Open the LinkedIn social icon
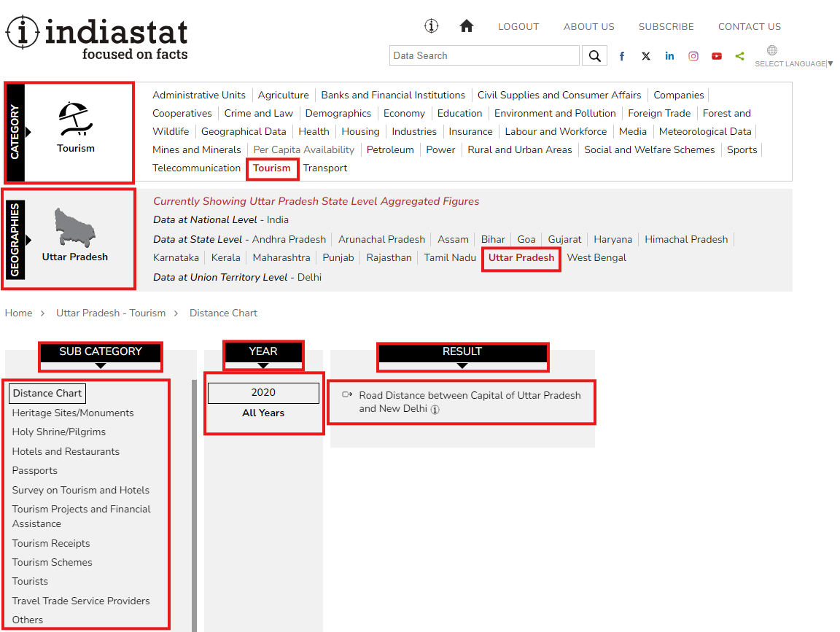Screen dimensions: 840x632 pos(669,56)
